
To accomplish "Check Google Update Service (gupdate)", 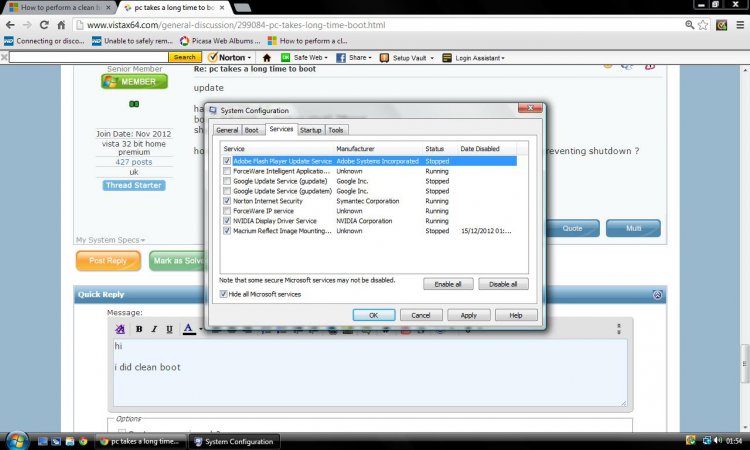I will (x=227, y=181).
